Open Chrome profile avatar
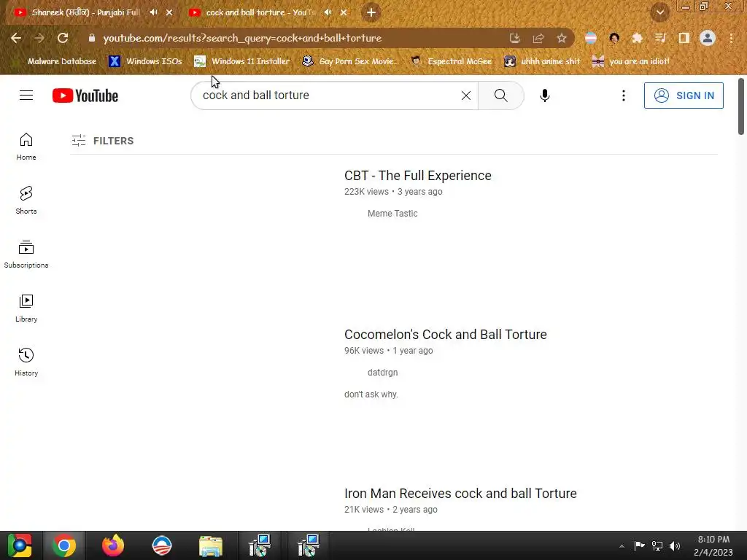Screen dimensions: 747x560 click(708, 38)
